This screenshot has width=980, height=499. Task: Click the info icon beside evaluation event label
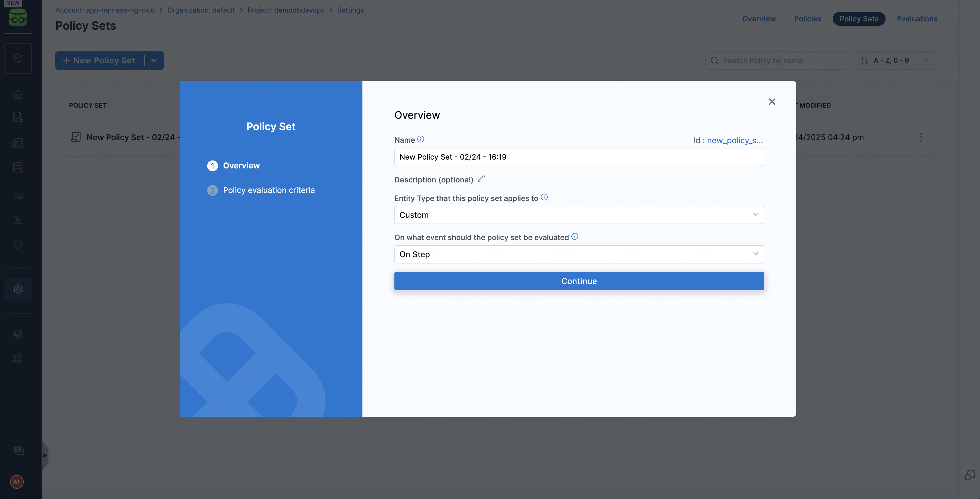(574, 237)
